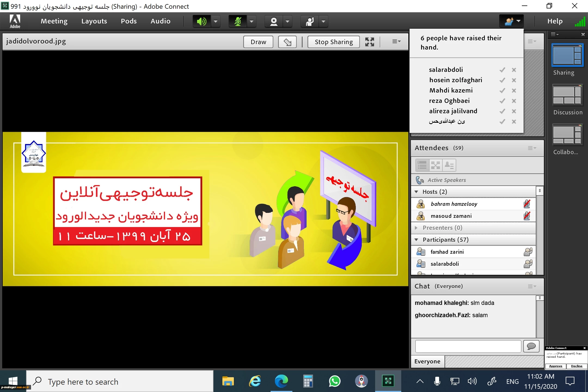Screen dimensions: 588x392
Task: Open the Audio menu
Action: tap(161, 21)
